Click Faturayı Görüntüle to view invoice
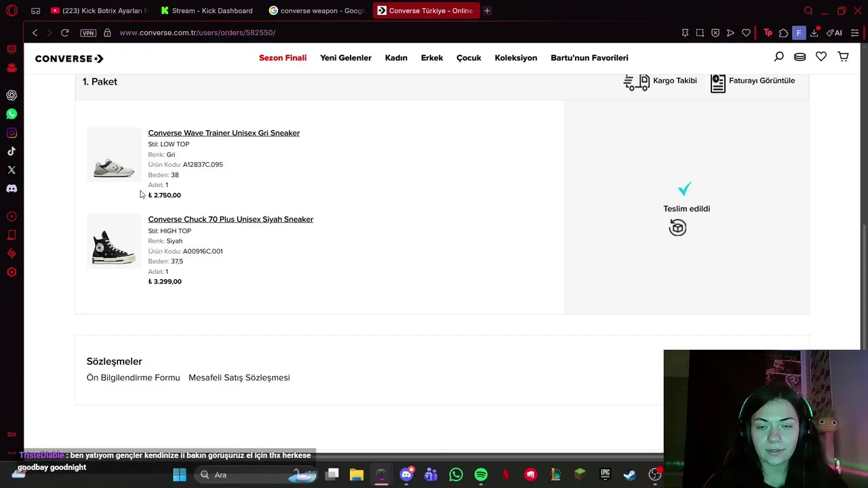Viewport: 868px width, 488px height. 753,82
